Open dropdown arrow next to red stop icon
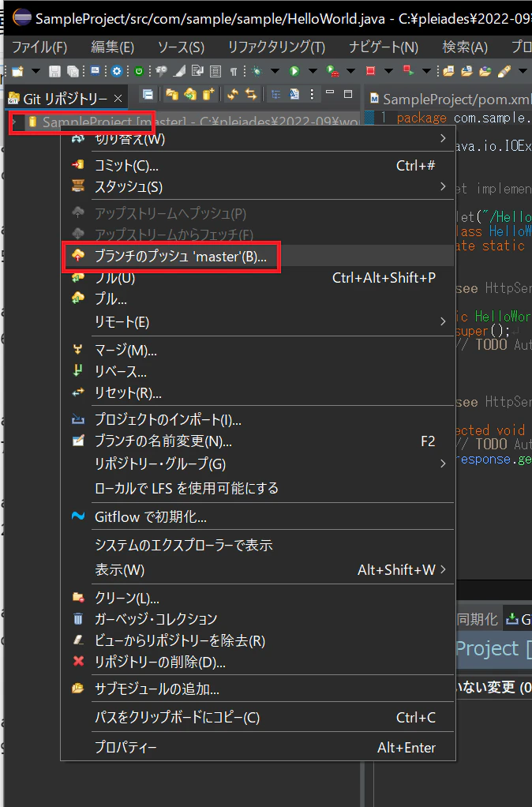This screenshot has height=807, width=532. click(x=389, y=71)
